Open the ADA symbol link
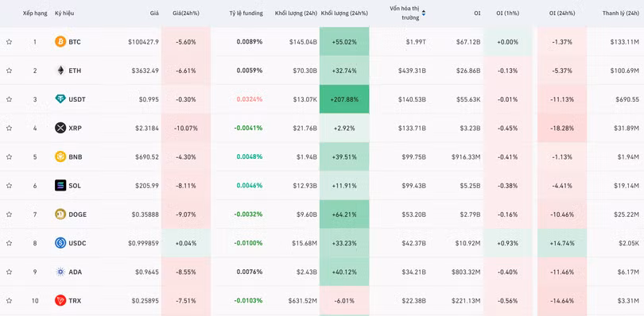This screenshot has height=316, width=644. pos(76,272)
